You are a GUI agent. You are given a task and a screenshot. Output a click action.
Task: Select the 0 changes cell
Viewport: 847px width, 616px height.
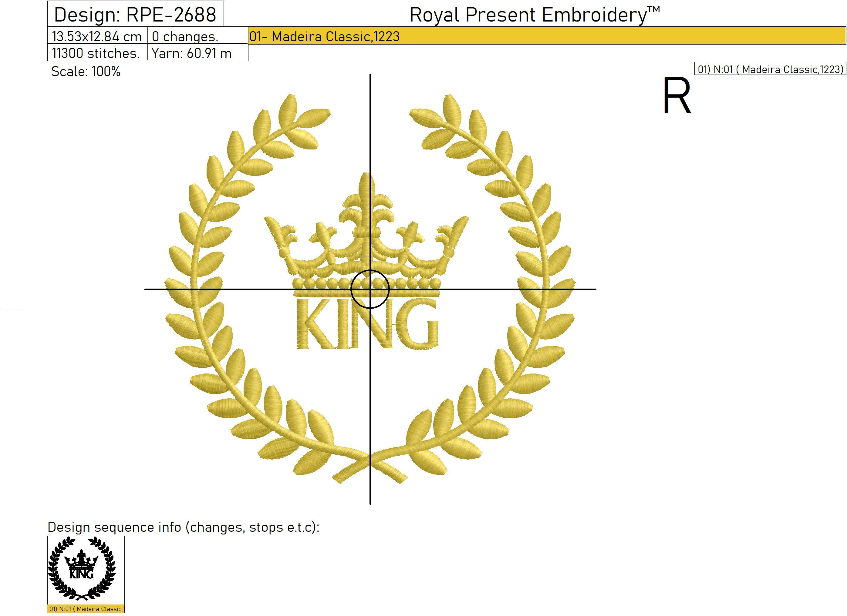[197, 36]
